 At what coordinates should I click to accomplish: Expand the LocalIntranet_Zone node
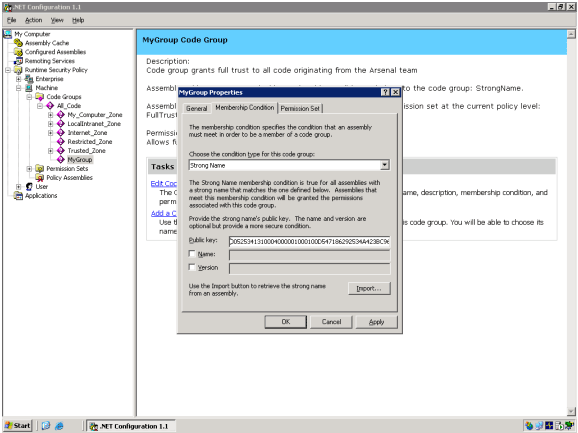click(x=51, y=123)
